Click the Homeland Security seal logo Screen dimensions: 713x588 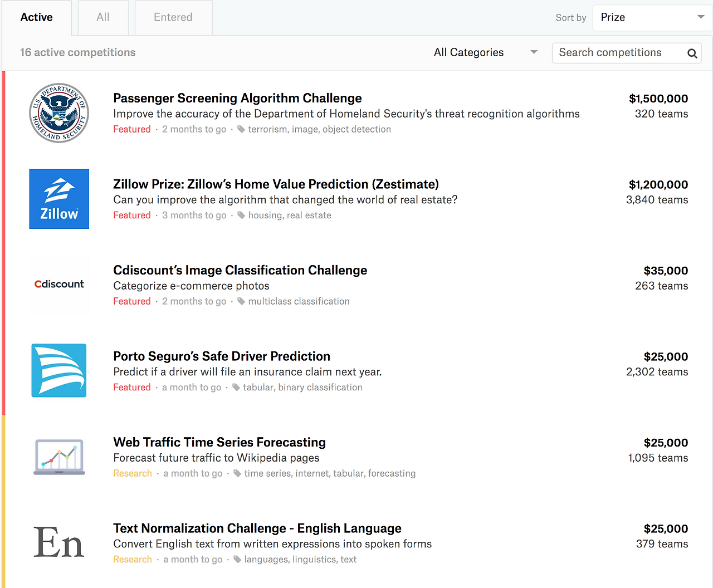[x=59, y=113]
